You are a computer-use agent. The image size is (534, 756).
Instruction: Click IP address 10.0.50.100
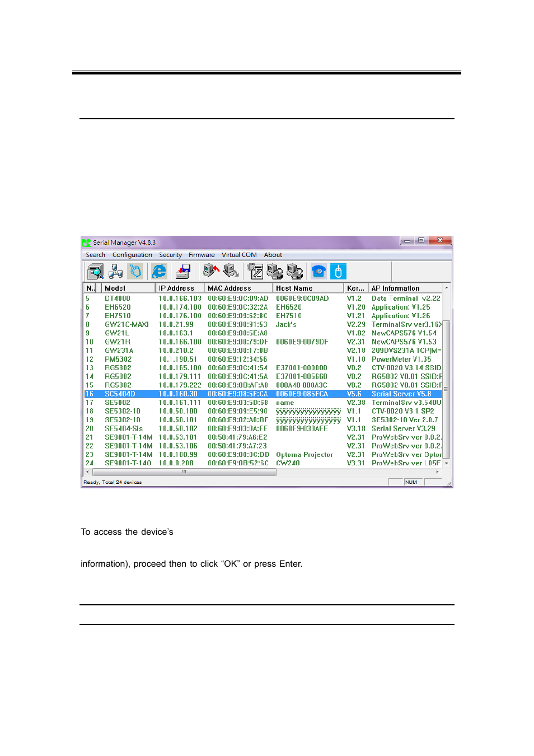click(x=178, y=411)
